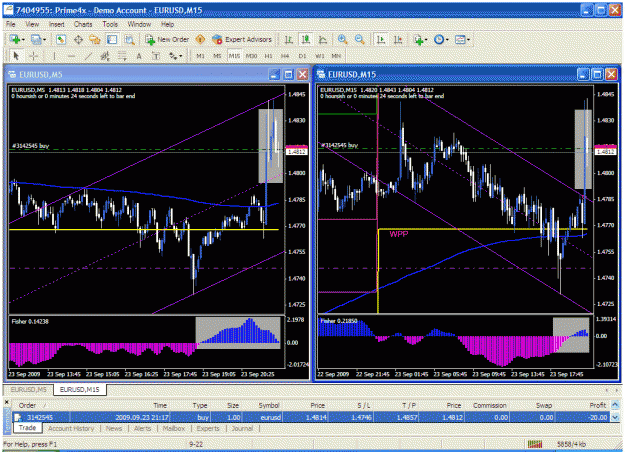Expand the Templates dropdown arrow
625x452 pixels.
(468, 40)
